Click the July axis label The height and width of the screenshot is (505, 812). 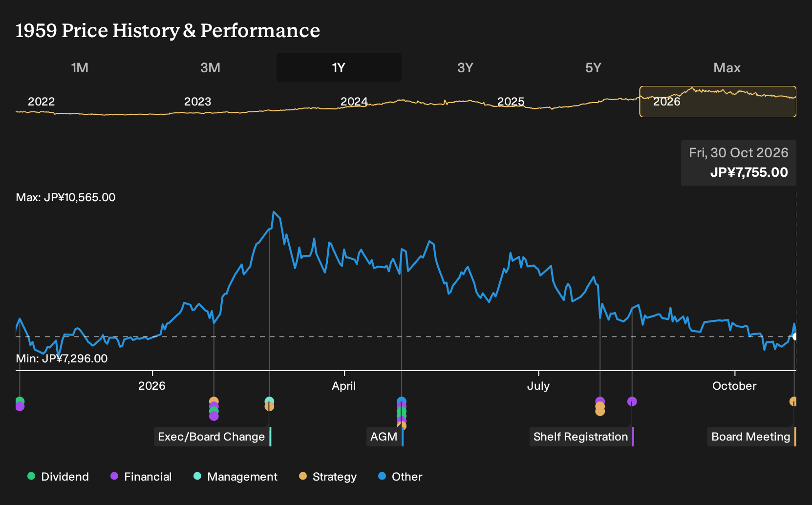538,386
